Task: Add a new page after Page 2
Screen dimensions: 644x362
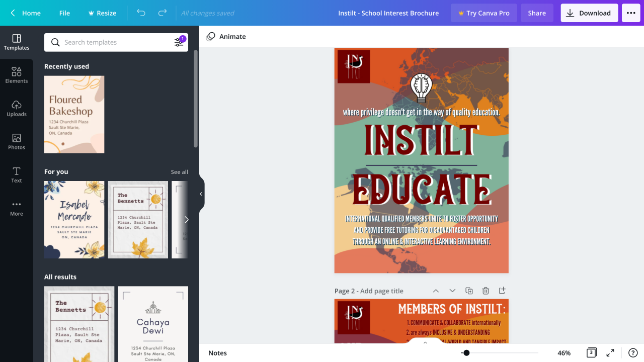Action: point(502,291)
